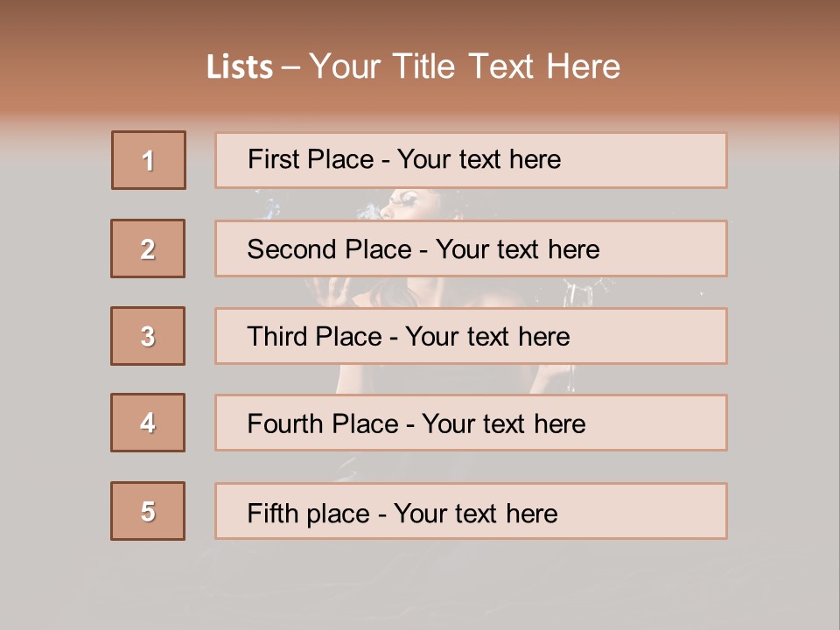
Task: Click 'Your text here' in Fifth place row
Action: point(475,513)
